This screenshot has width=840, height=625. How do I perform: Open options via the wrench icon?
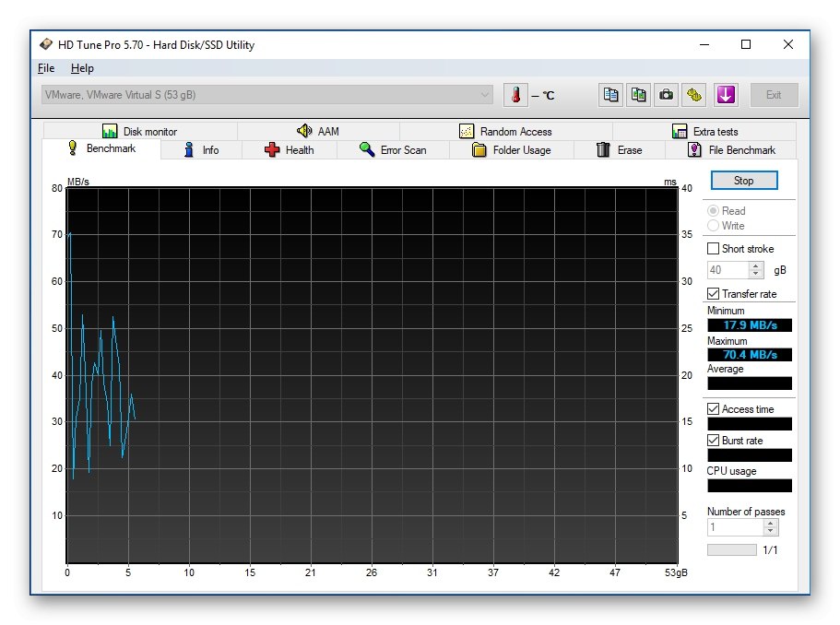[x=694, y=95]
